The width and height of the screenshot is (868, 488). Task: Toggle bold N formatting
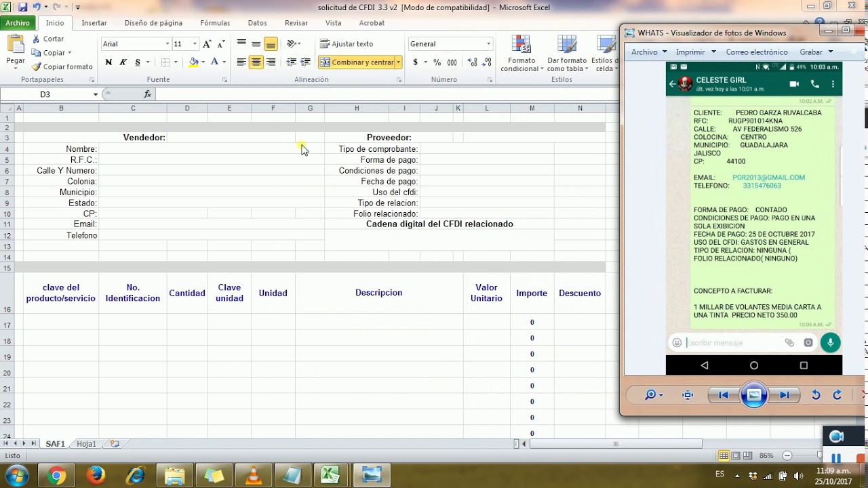(108, 62)
